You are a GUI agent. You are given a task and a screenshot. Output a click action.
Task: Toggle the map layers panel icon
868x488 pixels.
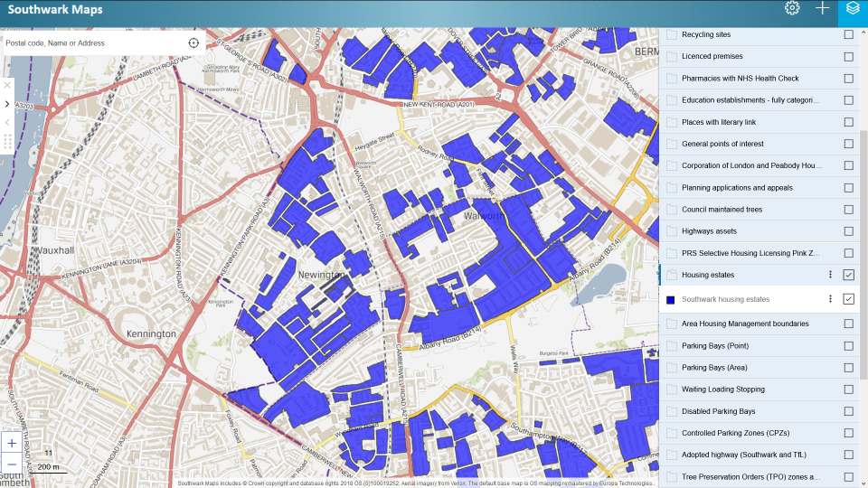click(x=852, y=9)
